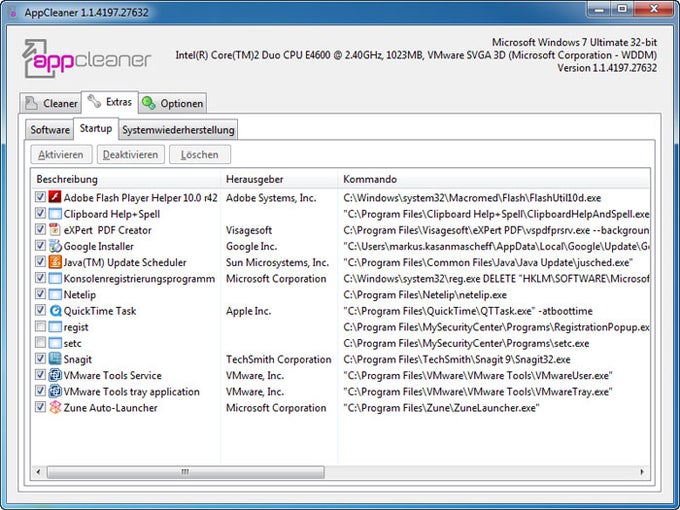This screenshot has height=510, width=680.
Task: Sort by the Beschreibung column header
Action: 126,179
